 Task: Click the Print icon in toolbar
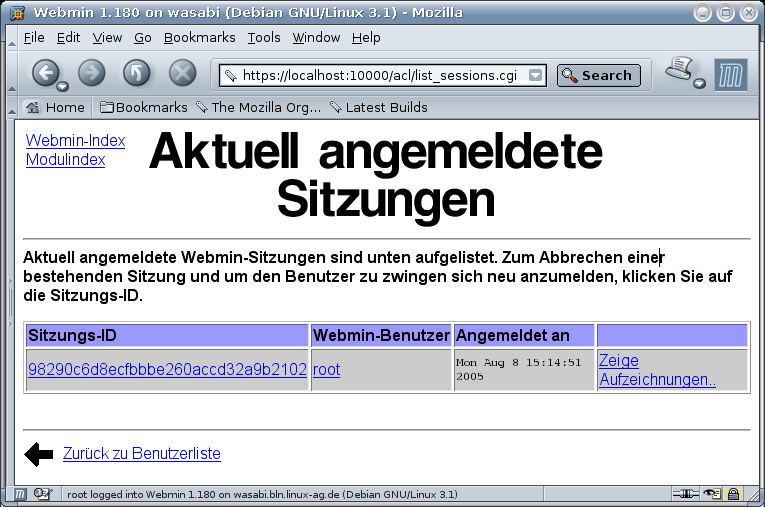[x=679, y=68]
